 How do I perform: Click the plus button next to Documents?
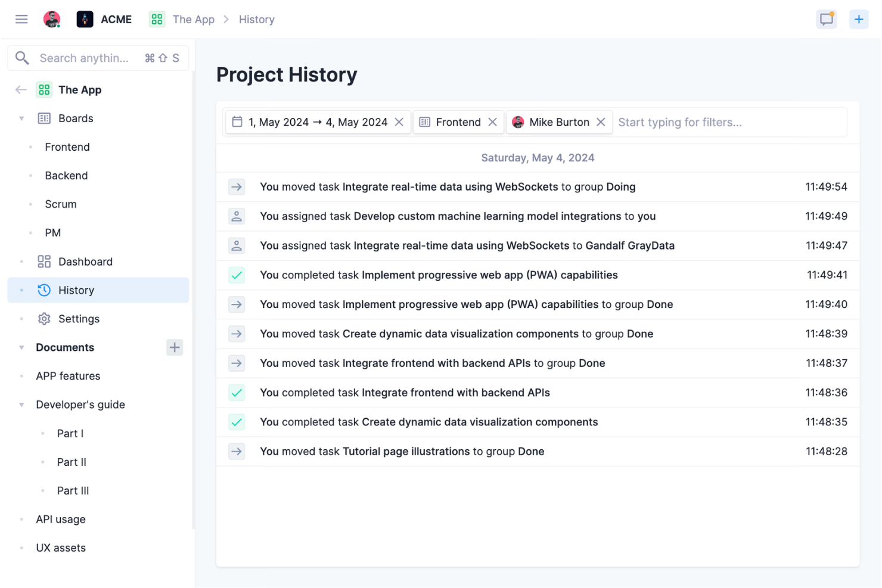(x=174, y=347)
